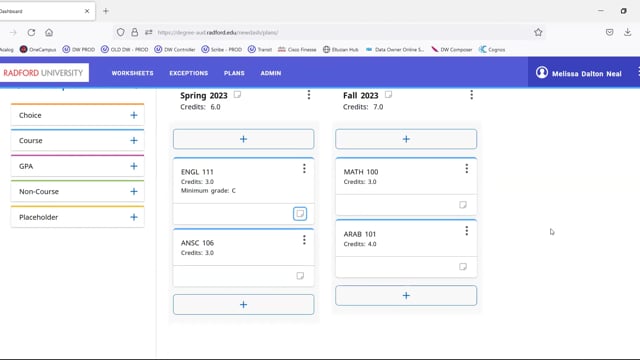Image resolution: width=640 pixels, height=360 pixels.
Task: Bookmark this page with the star icon
Action: coord(538,32)
